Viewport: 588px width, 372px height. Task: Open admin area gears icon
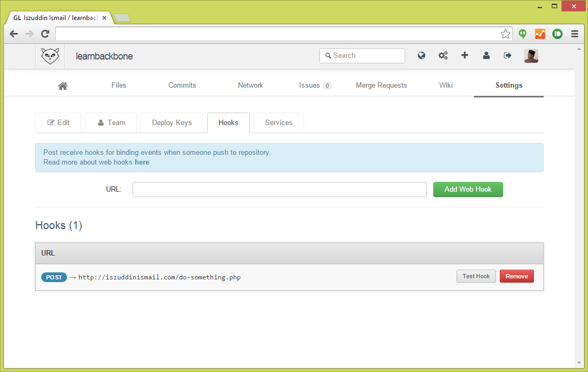pos(443,55)
